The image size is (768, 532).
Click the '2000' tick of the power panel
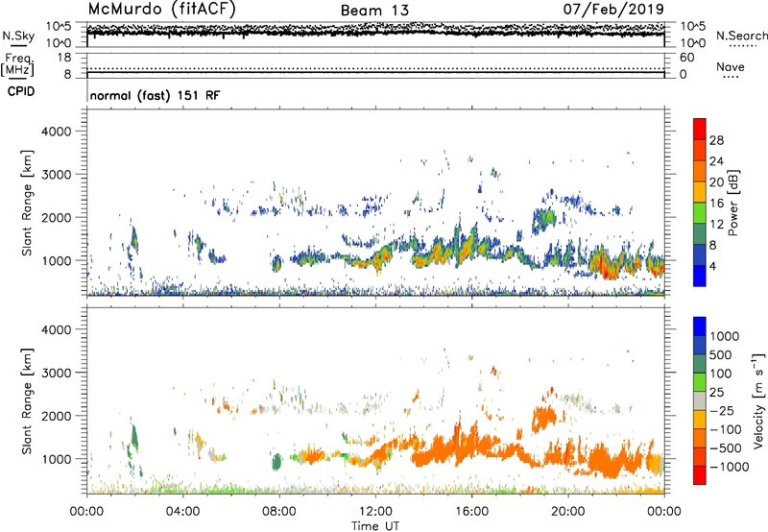[57, 217]
